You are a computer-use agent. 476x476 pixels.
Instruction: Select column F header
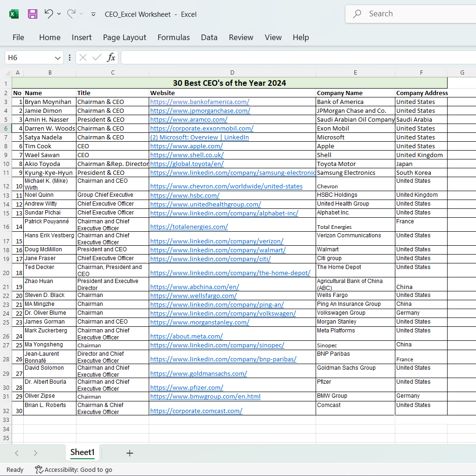tap(421, 73)
